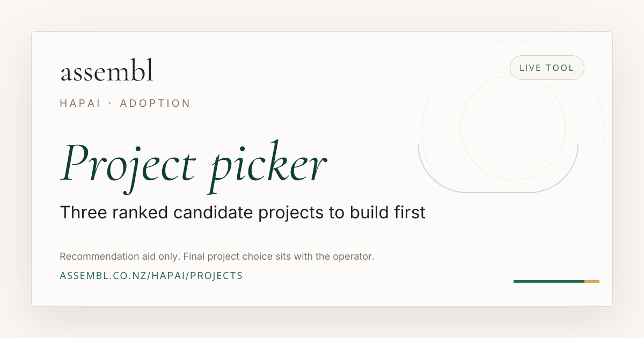Click the Final project choice sentence
Image resolution: width=644 pixels, height=338 pixels.
(x=279, y=256)
